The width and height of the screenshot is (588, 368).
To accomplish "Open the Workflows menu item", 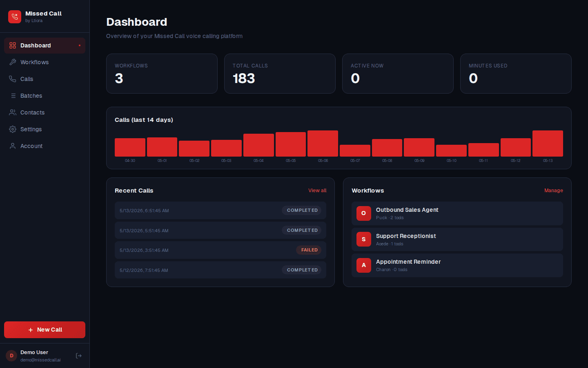I will coord(45,62).
